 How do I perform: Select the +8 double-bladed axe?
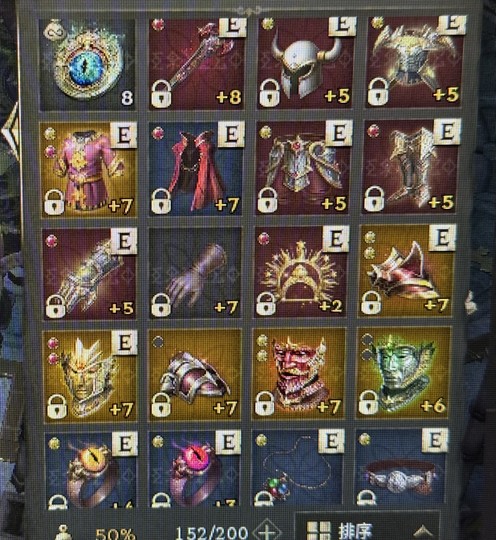pyautogui.click(x=197, y=64)
